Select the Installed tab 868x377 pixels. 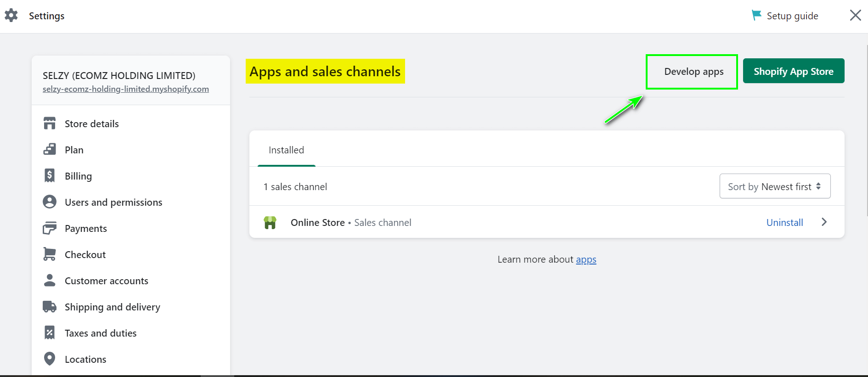(286, 150)
